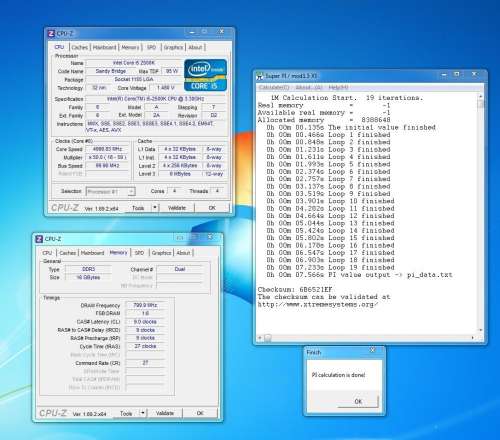Click the 'Socket 1155 LGA' package value
This screenshot has height=440, width=500.
click(134, 79)
